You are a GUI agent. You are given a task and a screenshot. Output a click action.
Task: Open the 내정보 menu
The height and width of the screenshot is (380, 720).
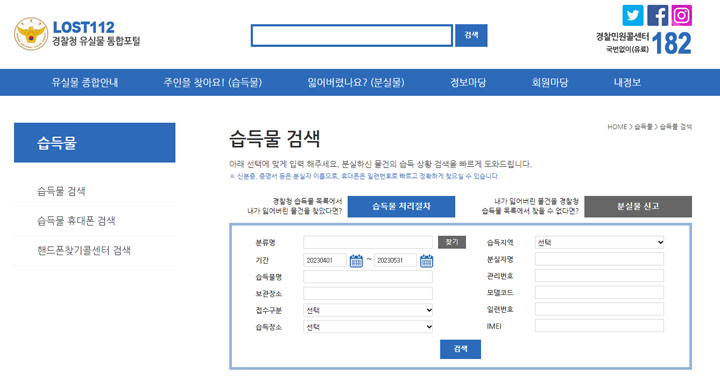627,83
